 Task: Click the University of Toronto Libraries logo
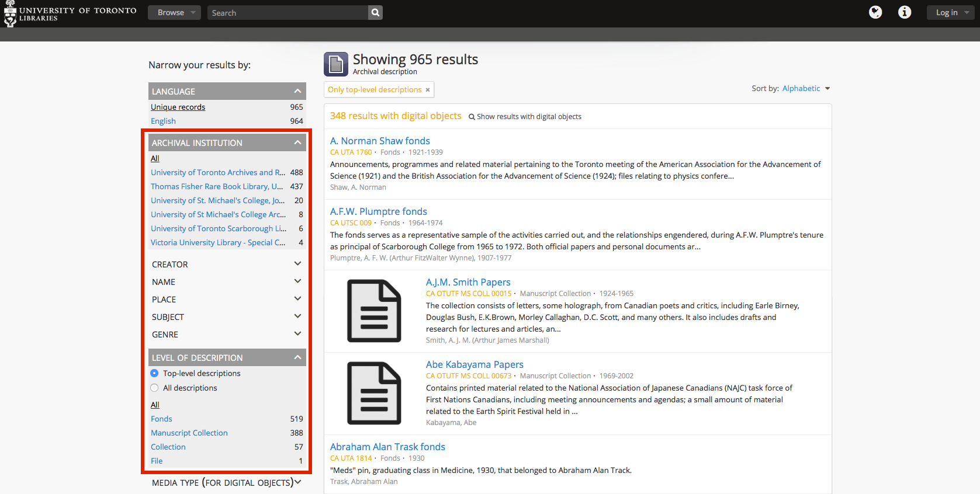pos(70,13)
